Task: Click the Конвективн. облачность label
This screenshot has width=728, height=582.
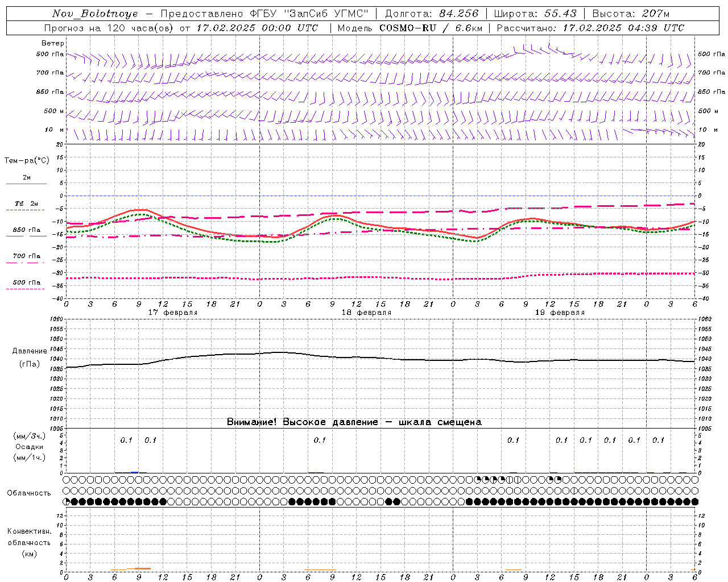Action: (x=29, y=537)
